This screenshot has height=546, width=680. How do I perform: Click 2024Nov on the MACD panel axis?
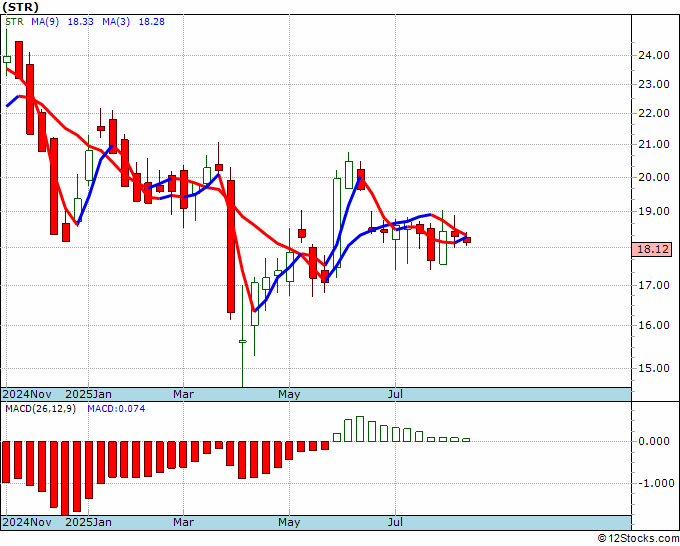[x=27, y=522]
